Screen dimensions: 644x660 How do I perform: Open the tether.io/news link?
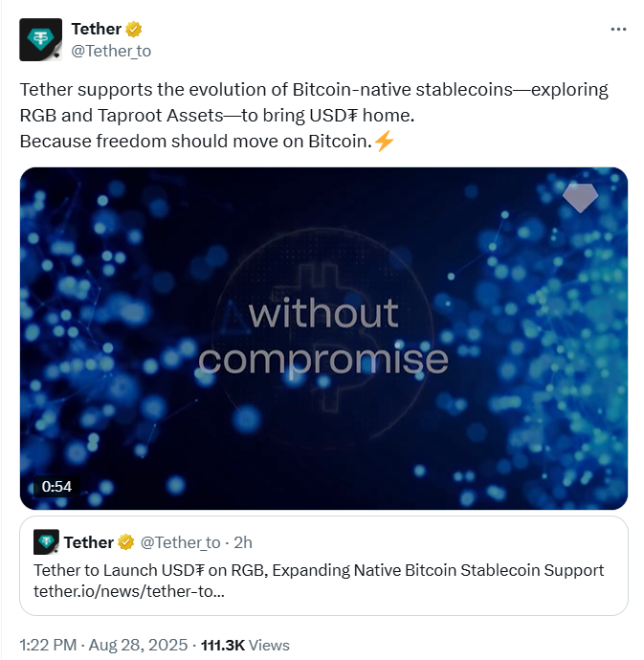pos(129,590)
